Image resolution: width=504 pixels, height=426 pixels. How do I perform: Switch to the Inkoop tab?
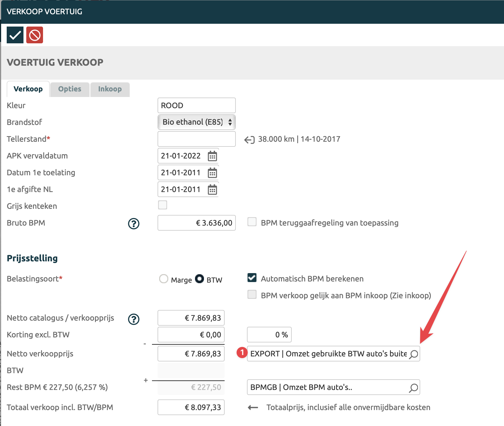[110, 89]
